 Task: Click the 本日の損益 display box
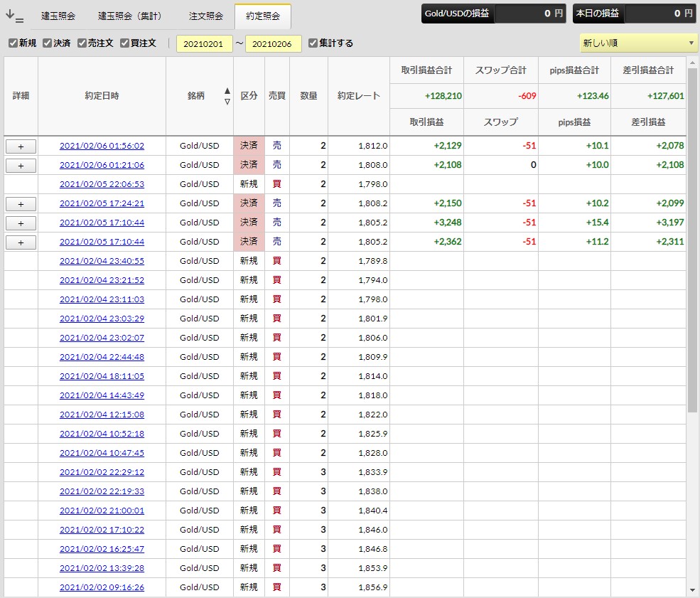coord(634,14)
